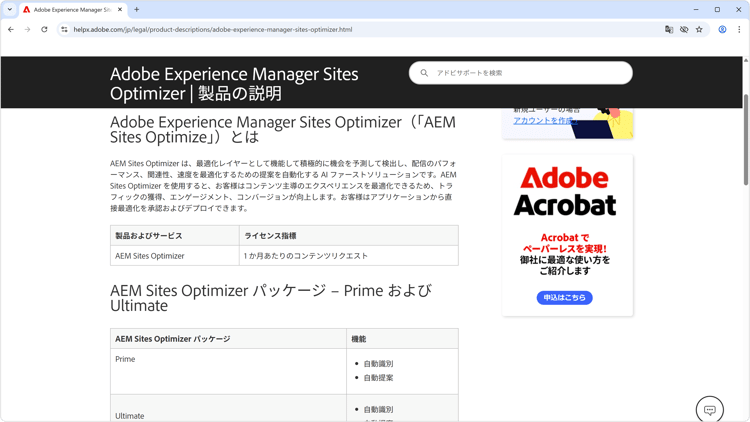Viewport: 750px width, 422px height.
Task: Click the Adobe support search field
Action: (x=520, y=73)
